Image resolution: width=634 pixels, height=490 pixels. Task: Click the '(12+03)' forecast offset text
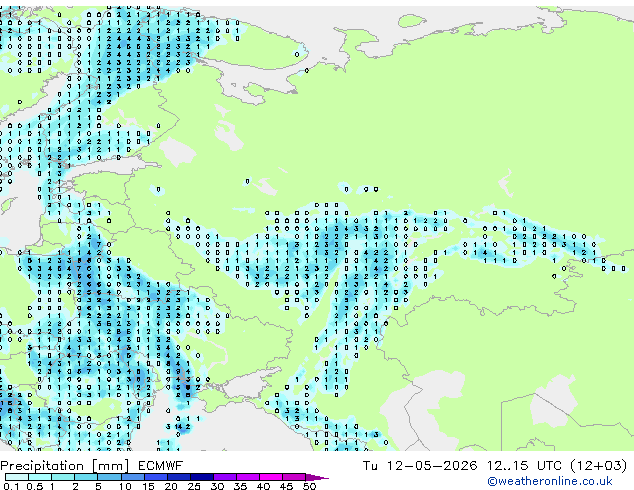[599, 466]
